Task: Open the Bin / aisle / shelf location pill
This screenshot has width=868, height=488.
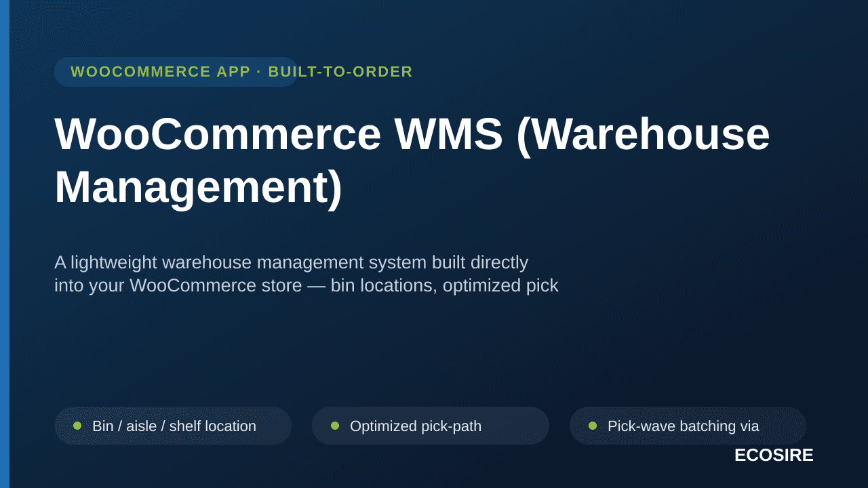Action: 173,426
